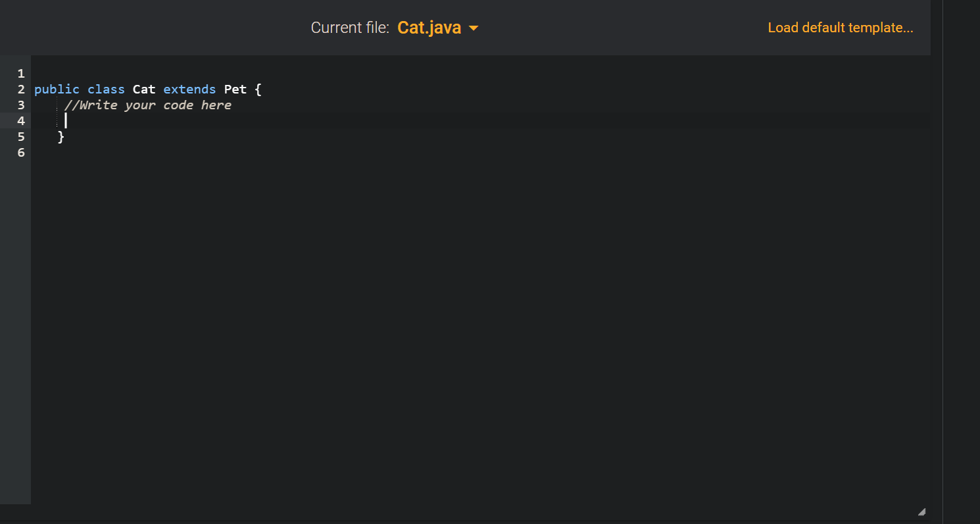Expand the chevron next to Cat.java
Image resolution: width=980 pixels, height=524 pixels.
tap(473, 28)
